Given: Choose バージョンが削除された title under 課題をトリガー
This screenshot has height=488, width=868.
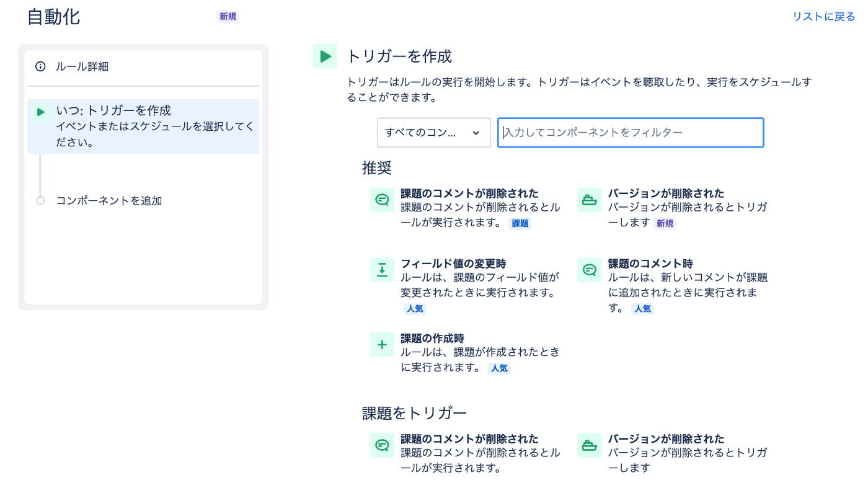Looking at the screenshot, I should [x=666, y=439].
